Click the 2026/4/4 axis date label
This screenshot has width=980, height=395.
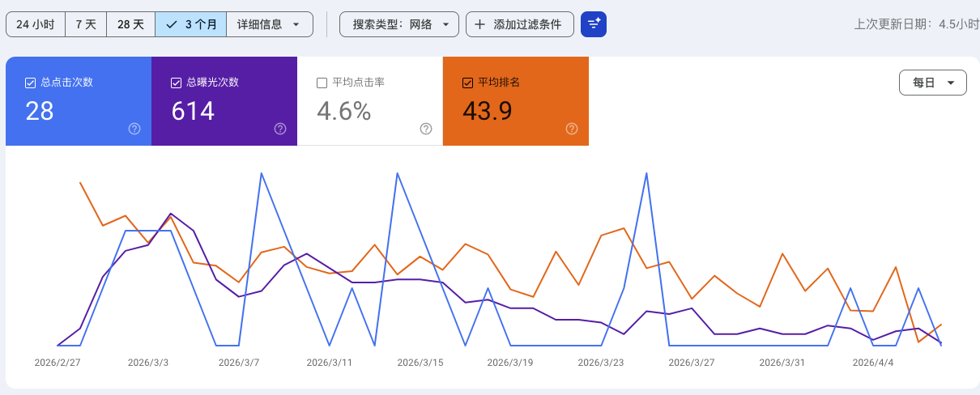click(x=873, y=363)
